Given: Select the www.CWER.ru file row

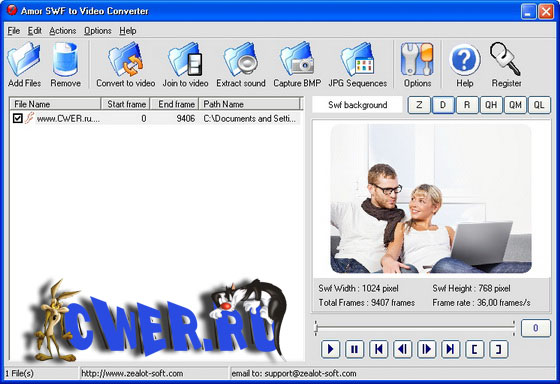Looking at the screenshot, I should tap(155, 118).
